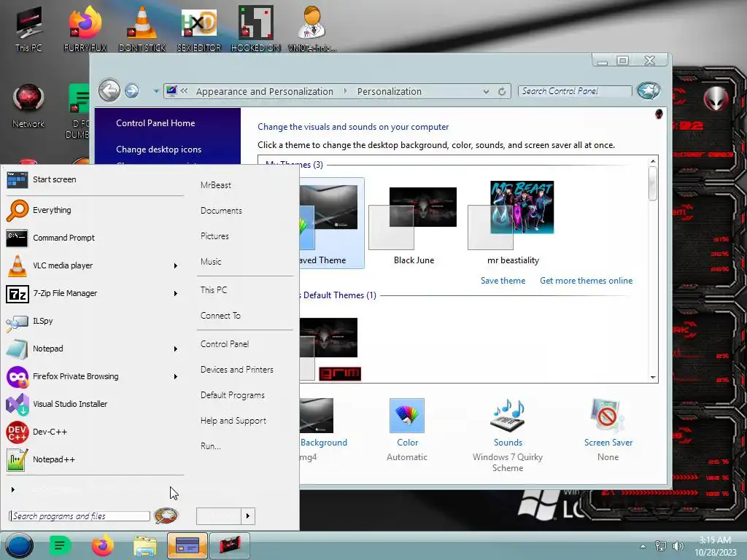The image size is (747, 560).
Task: Open Control Panel from start menu
Action: (x=225, y=344)
